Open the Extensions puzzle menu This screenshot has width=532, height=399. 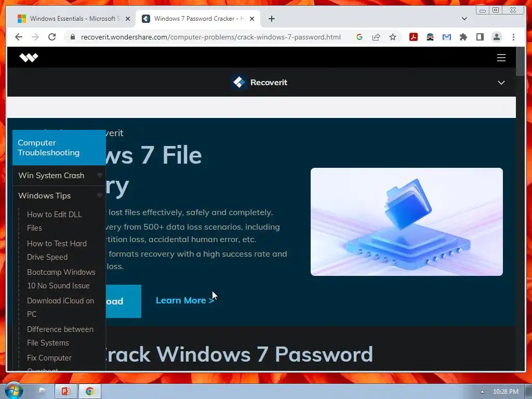coord(463,37)
